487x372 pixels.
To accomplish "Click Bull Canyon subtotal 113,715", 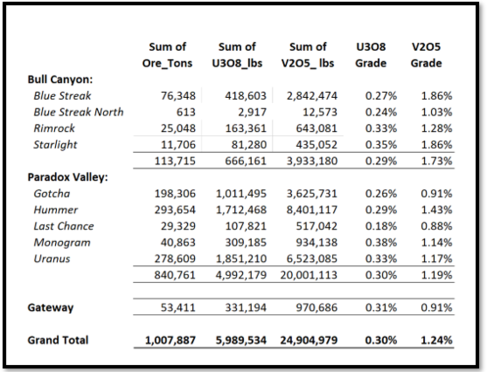I will 175,161.
